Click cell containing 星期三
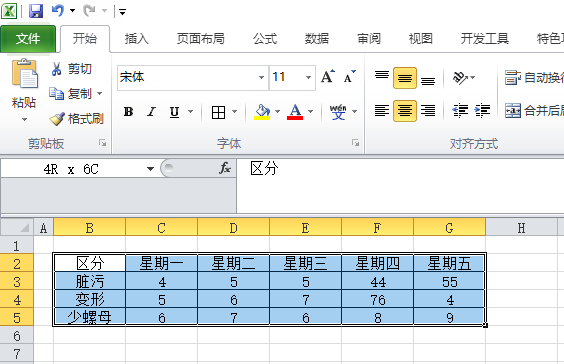Screen dimensions: 564x364 click(x=305, y=263)
